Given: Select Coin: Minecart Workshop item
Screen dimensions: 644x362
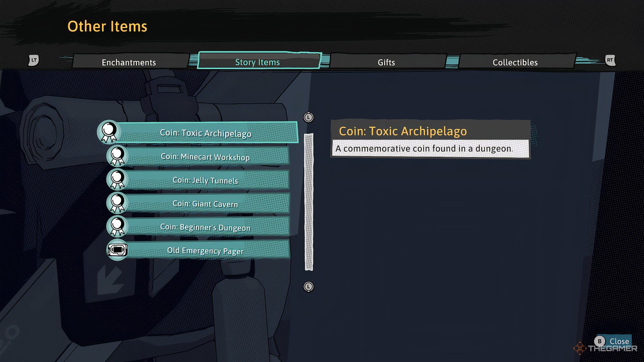Looking at the screenshot, I should [206, 157].
